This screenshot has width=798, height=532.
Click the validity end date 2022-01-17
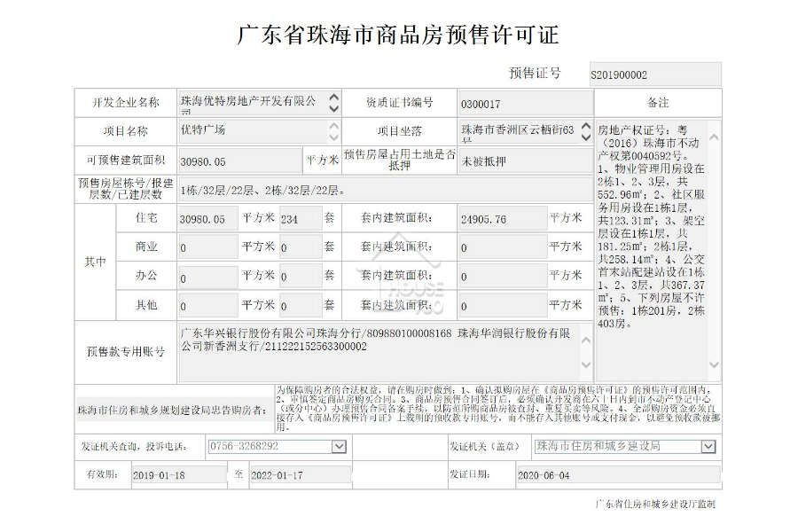pyautogui.click(x=301, y=475)
